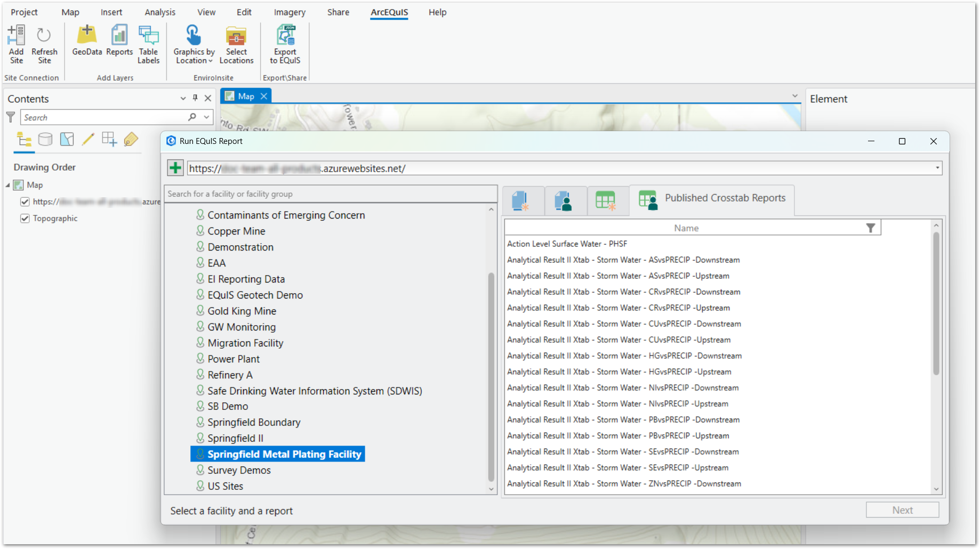Collapse the Map tree node
This screenshot has height=549, width=980.
pos(8,185)
